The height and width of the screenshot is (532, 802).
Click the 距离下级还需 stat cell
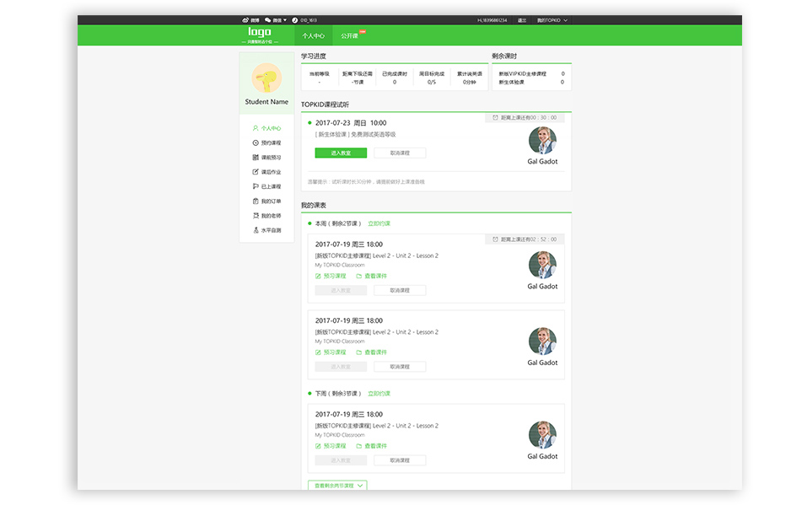(x=358, y=78)
